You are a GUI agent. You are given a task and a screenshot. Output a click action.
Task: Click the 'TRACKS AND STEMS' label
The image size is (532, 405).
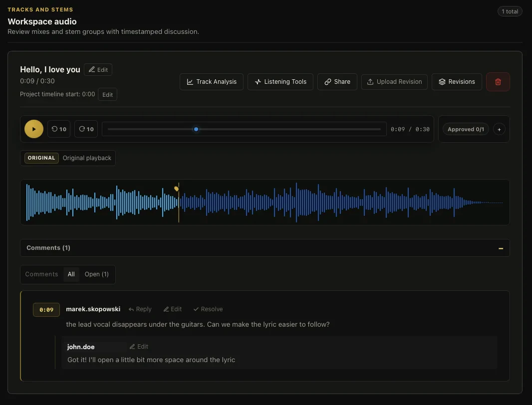click(40, 9)
